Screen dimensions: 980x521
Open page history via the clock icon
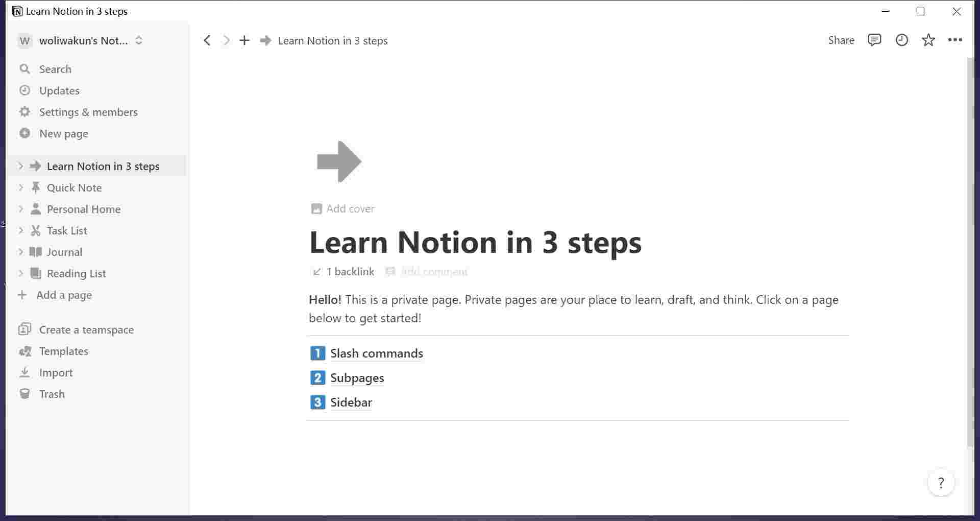tap(902, 40)
